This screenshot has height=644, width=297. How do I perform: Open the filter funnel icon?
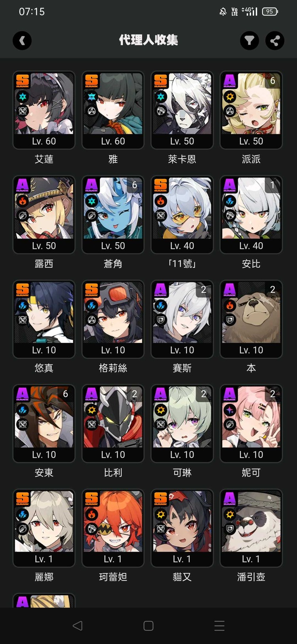[x=249, y=40]
